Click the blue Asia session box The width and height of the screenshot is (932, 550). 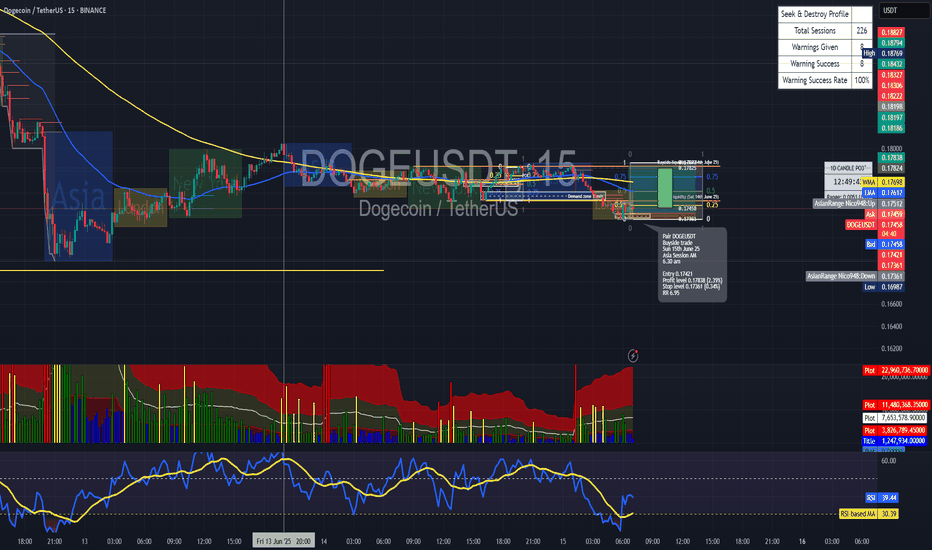[78, 196]
